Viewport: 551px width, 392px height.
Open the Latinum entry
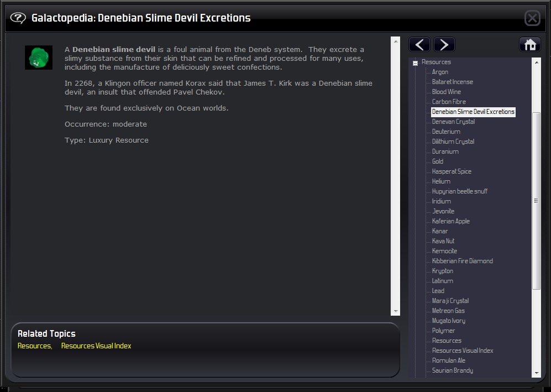pos(443,281)
